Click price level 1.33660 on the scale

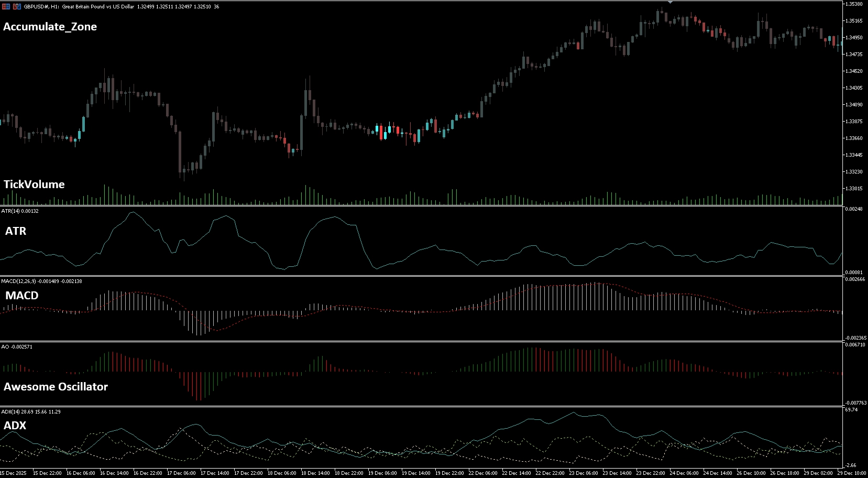tap(854, 138)
